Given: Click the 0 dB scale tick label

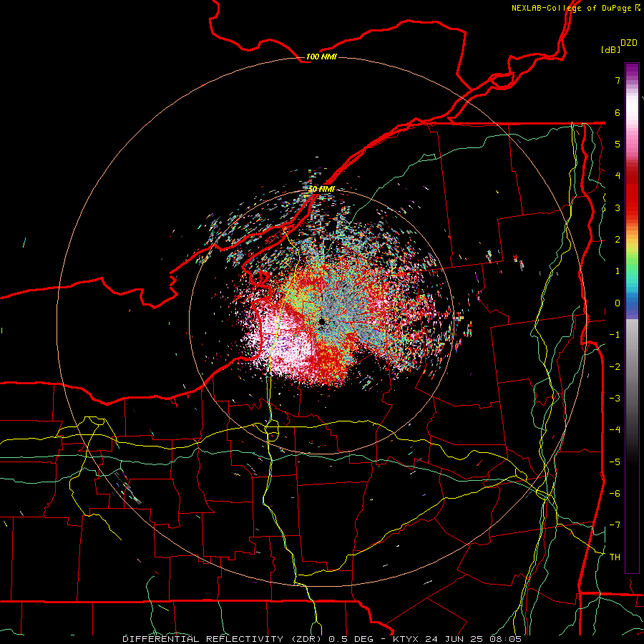Looking at the screenshot, I should click(x=618, y=303).
